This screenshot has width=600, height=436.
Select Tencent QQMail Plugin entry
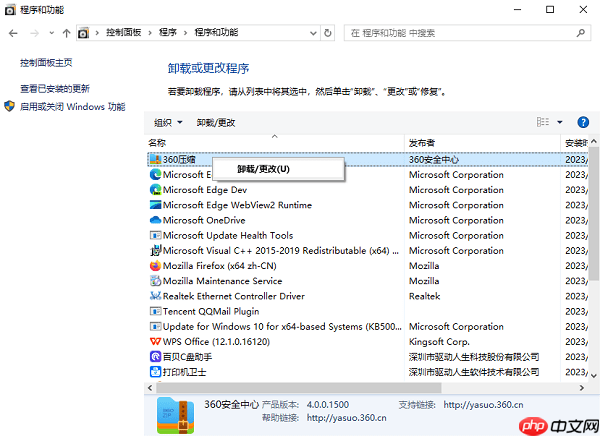coord(367,311)
